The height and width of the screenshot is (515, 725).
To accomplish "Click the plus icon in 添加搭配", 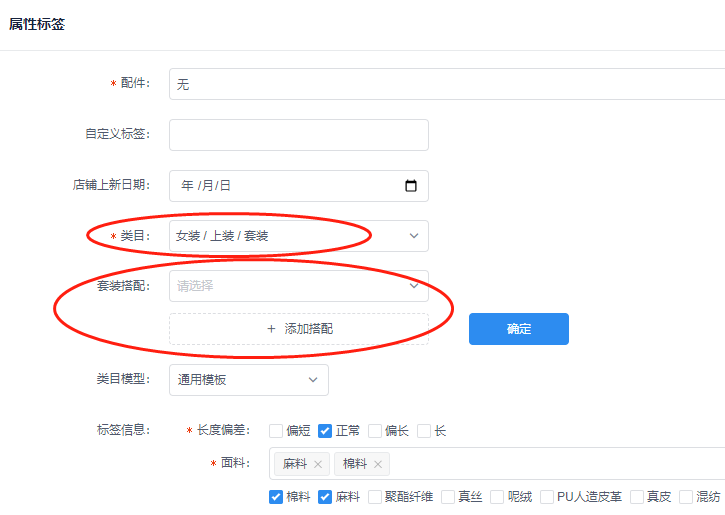I will coord(271,329).
